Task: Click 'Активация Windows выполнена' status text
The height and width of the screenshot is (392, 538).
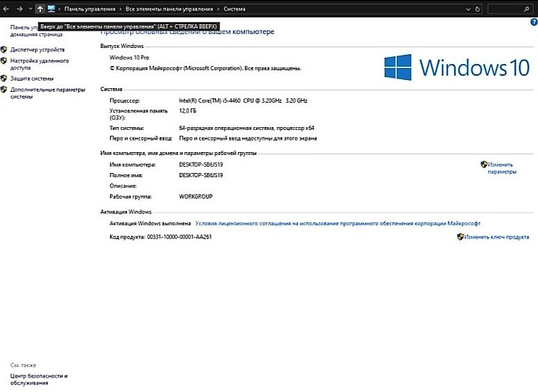Action: tap(150, 223)
